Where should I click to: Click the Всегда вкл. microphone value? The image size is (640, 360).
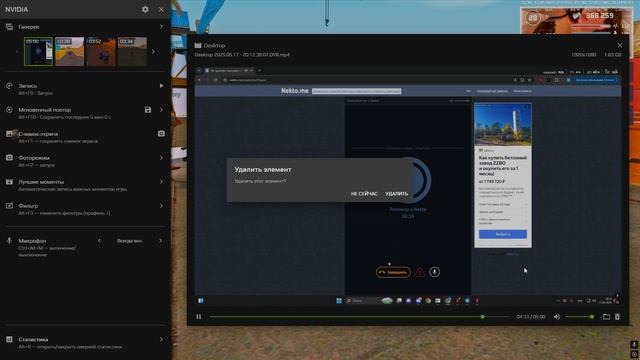tap(129, 241)
